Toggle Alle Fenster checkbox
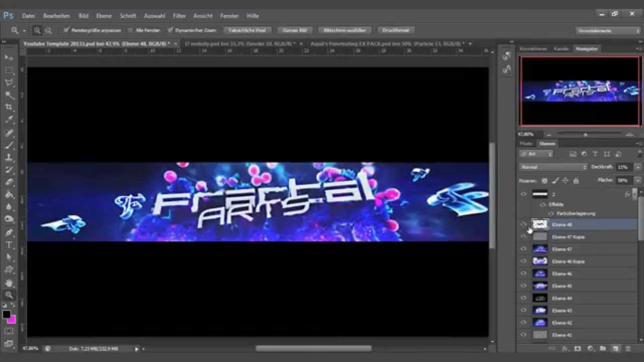 (130, 30)
